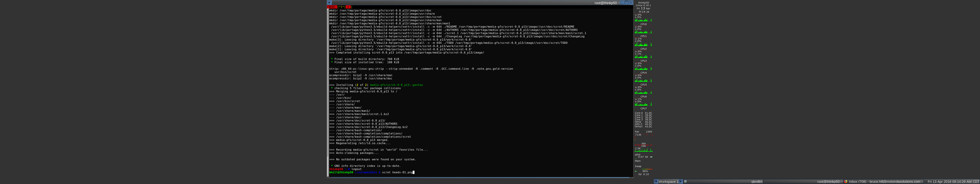Viewport: 980px width, 184px height.
Task: Maximize the root@thinkp50 terminal window
Action: pyautogui.click(x=627, y=3)
